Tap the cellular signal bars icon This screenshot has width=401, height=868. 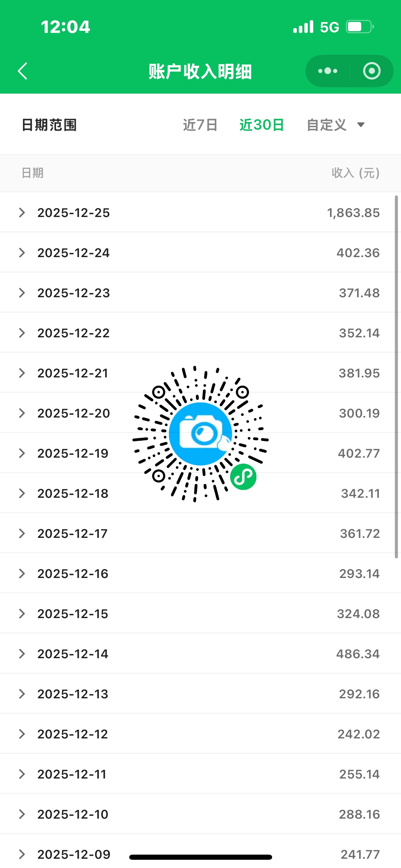(x=303, y=27)
